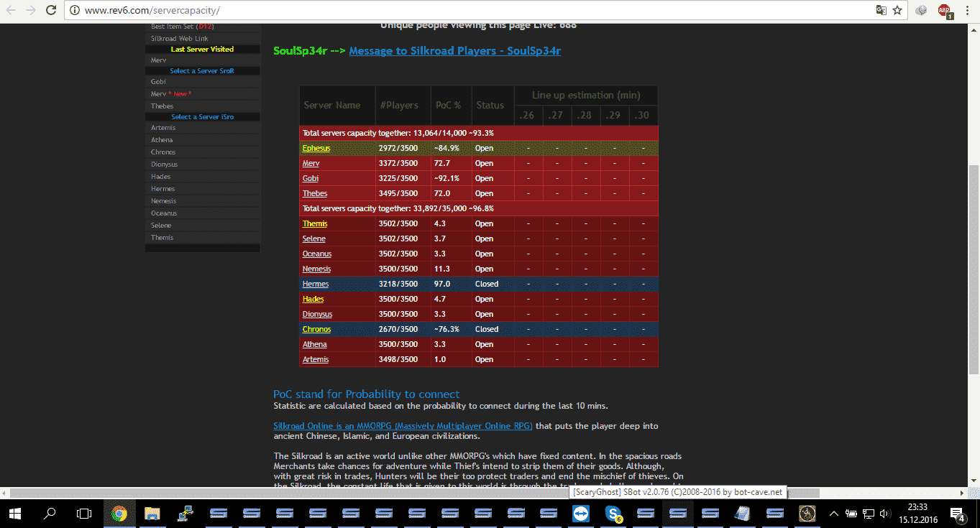Viewport: 980px width, 528px height.
Task: Open Skype from taskbar
Action: pyautogui.click(x=613, y=514)
